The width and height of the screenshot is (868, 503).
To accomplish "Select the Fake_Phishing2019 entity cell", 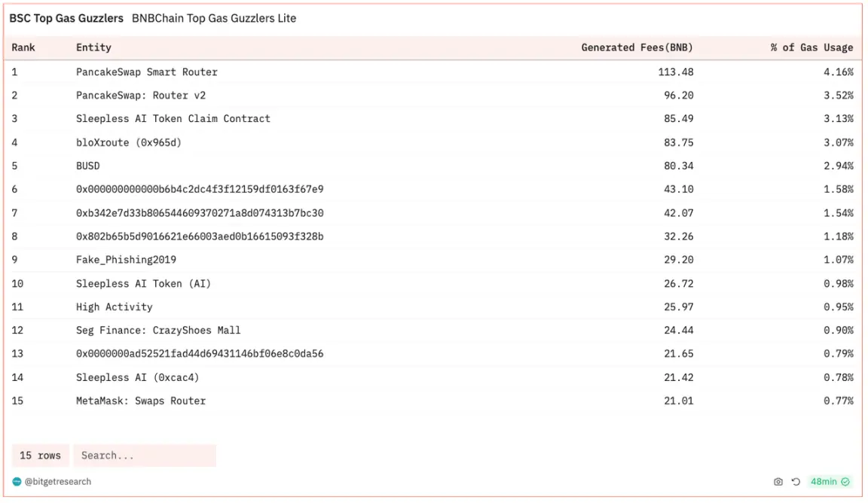I will tap(126, 260).
